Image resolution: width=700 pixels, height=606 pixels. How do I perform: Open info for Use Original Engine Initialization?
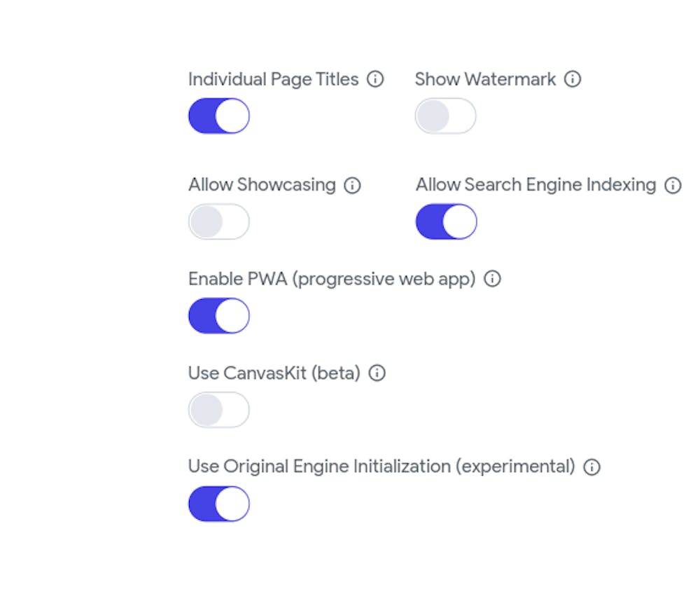[592, 467]
